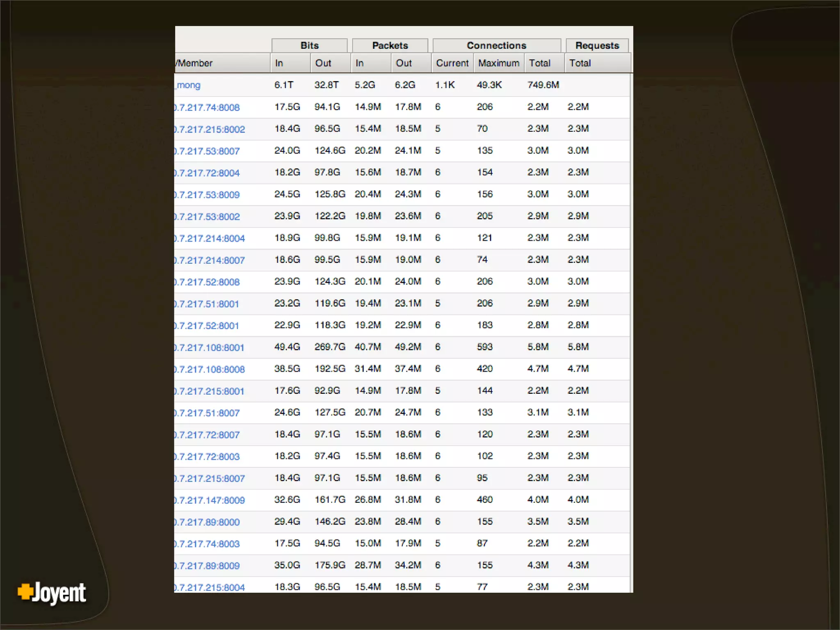
Task: Open member link .7.217.52:8001
Action: pyautogui.click(x=207, y=326)
